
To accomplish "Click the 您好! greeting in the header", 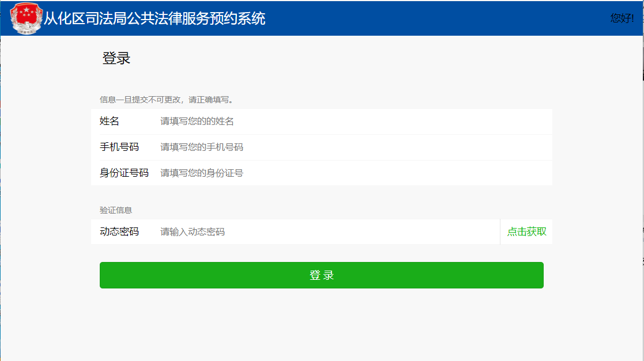I will 622,18.
